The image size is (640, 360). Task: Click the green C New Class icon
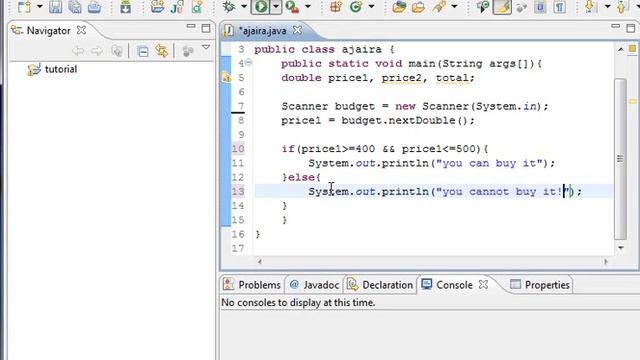coord(356,7)
